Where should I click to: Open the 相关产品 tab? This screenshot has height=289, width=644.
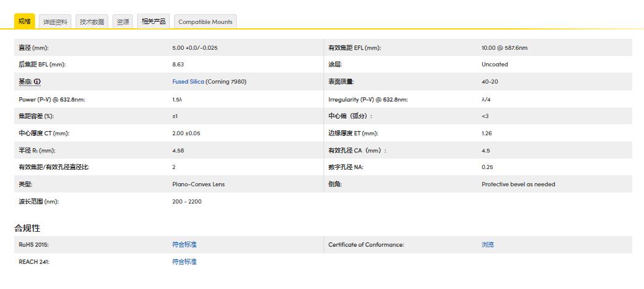[x=153, y=22]
